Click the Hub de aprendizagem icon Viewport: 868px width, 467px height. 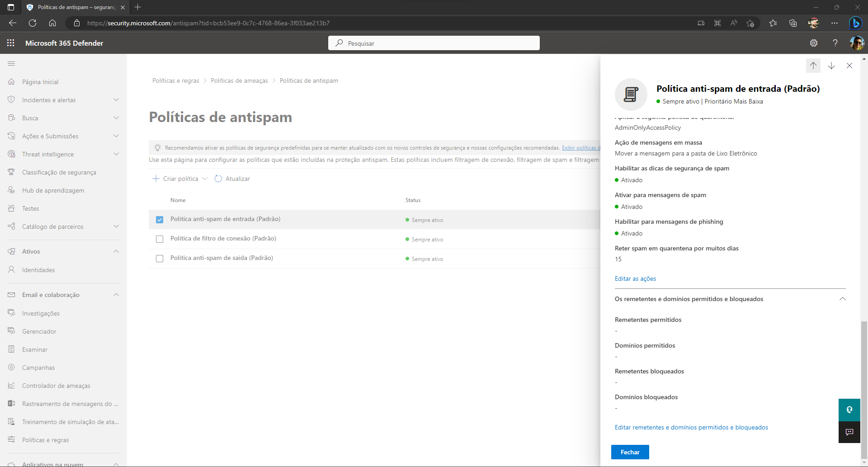click(x=11, y=190)
